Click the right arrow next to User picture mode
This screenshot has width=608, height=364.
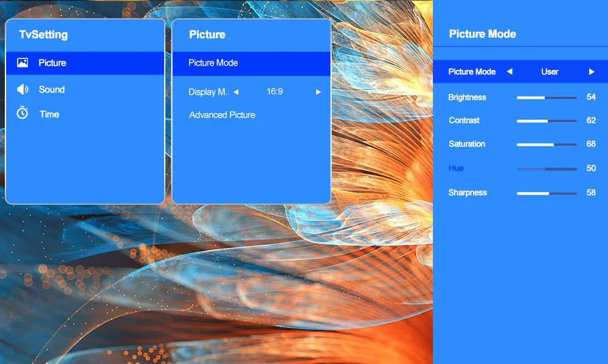[x=592, y=71]
